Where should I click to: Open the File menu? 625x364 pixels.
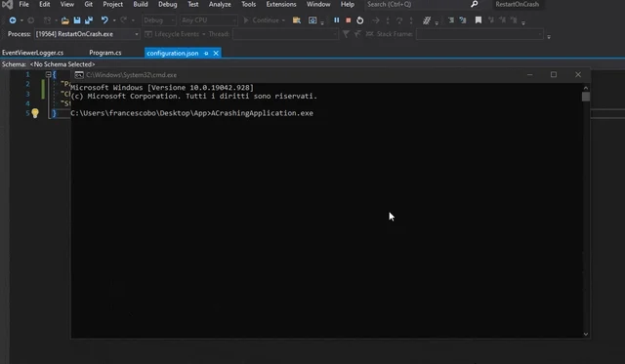click(x=23, y=4)
